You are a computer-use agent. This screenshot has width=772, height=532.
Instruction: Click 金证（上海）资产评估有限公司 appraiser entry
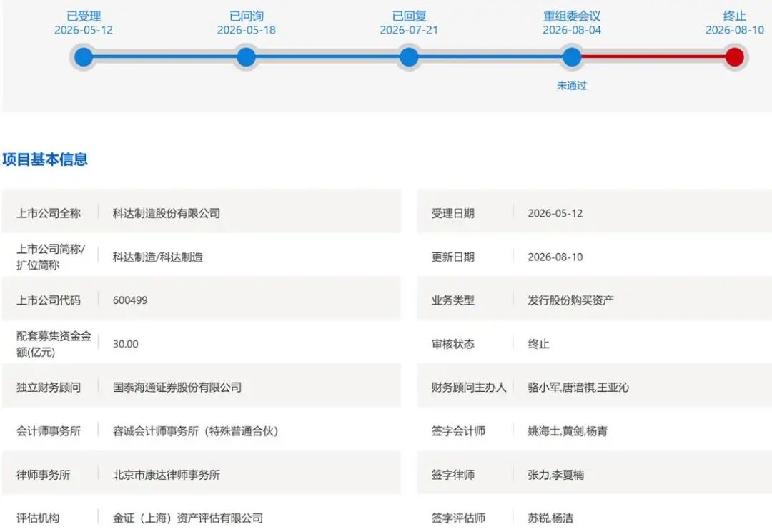click(x=187, y=518)
